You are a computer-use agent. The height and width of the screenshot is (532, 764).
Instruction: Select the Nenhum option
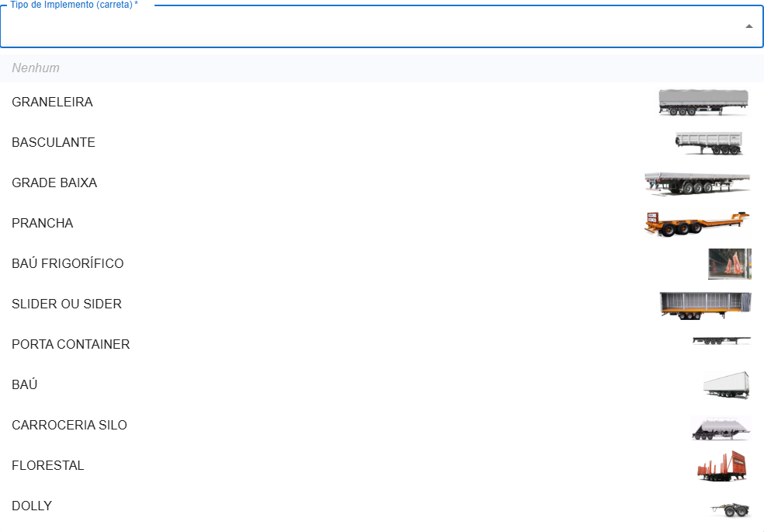tap(36, 68)
